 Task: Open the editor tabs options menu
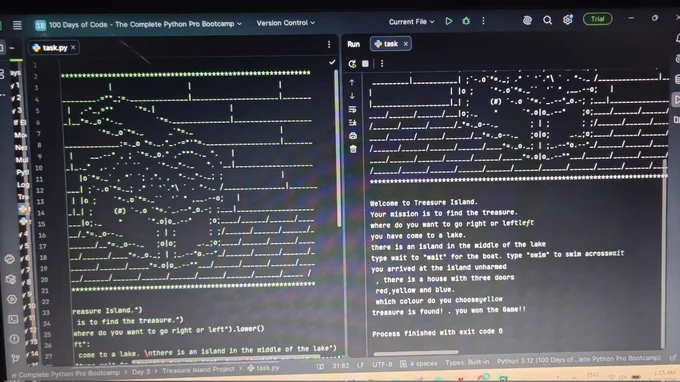coord(329,45)
